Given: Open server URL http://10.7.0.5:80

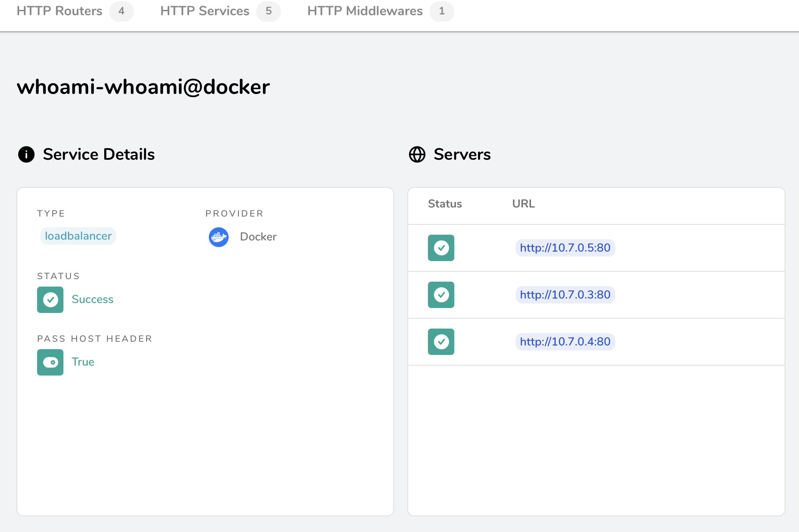Looking at the screenshot, I should (x=565, y=248).
